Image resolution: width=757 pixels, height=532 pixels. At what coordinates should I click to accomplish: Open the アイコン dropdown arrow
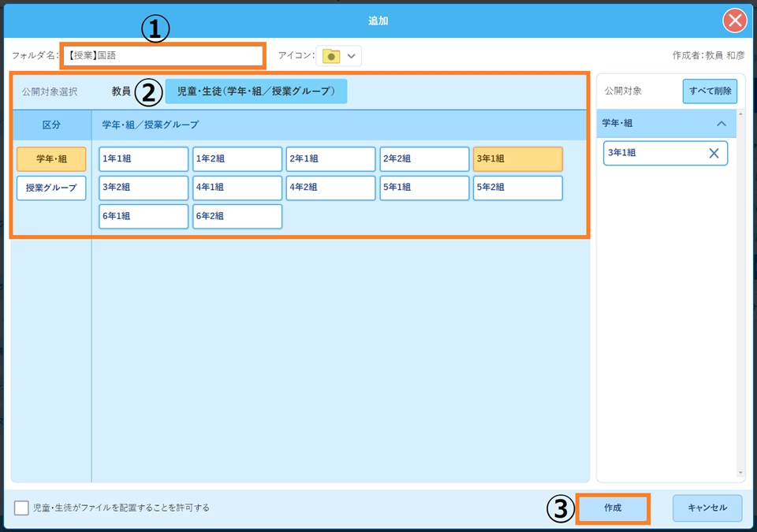coord(352,56)
